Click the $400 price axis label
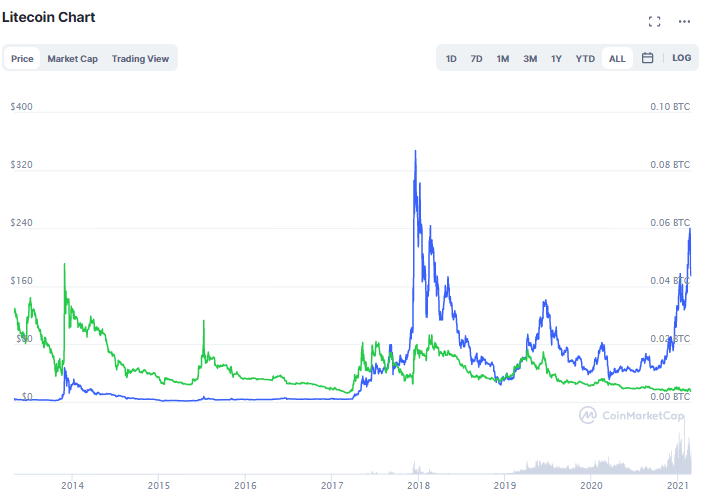 coord(22,107)
